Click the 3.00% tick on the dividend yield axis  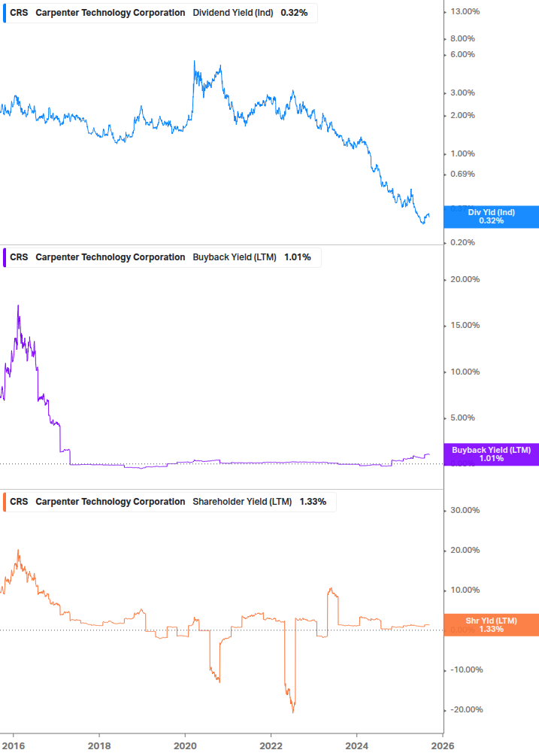462,93
